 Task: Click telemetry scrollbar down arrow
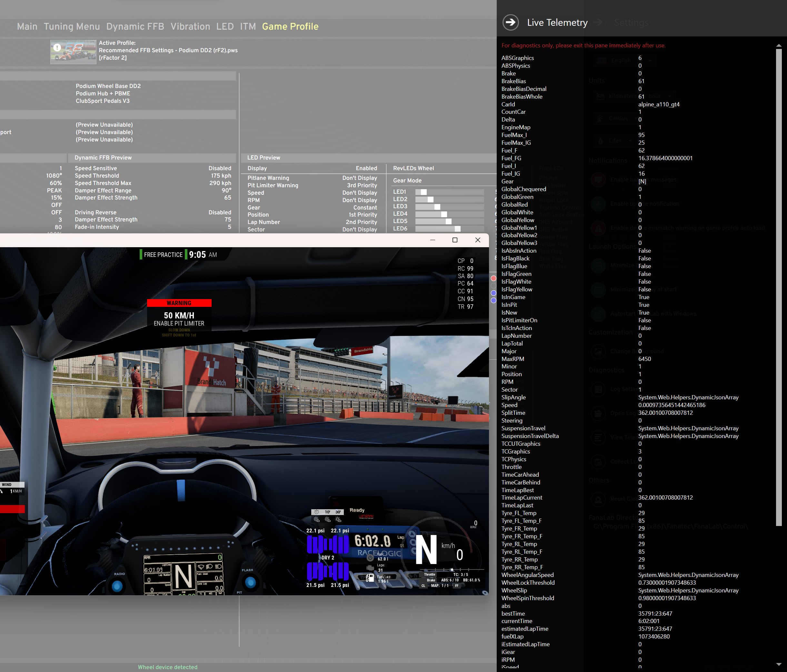[779, 664]
